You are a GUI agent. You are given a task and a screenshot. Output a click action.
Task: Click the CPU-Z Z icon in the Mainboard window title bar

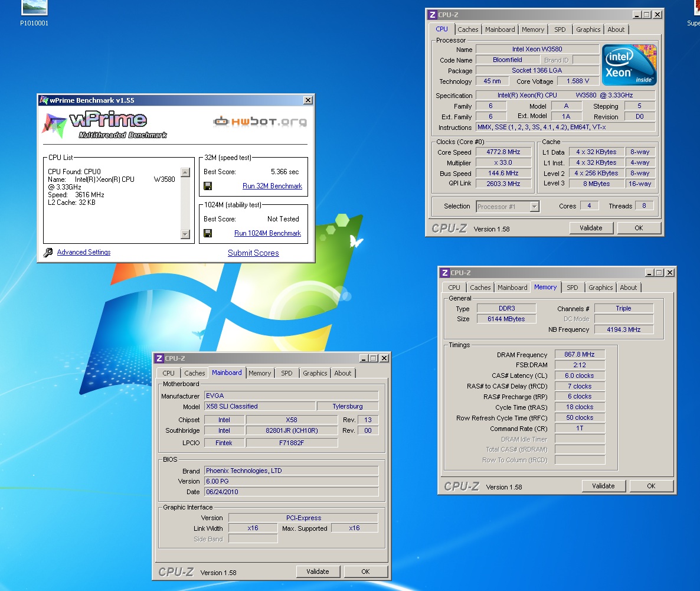pyautogui.click(x=159, y=358)
